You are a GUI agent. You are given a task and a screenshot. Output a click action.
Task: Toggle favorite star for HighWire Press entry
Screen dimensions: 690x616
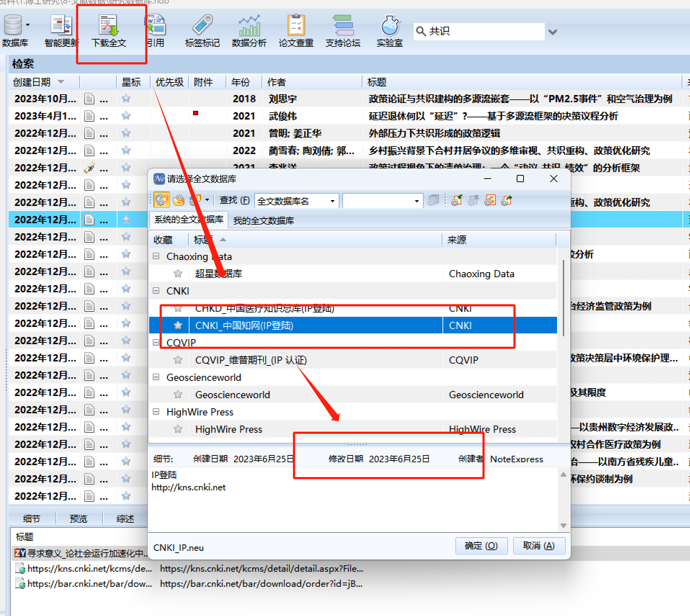[178, 429]
